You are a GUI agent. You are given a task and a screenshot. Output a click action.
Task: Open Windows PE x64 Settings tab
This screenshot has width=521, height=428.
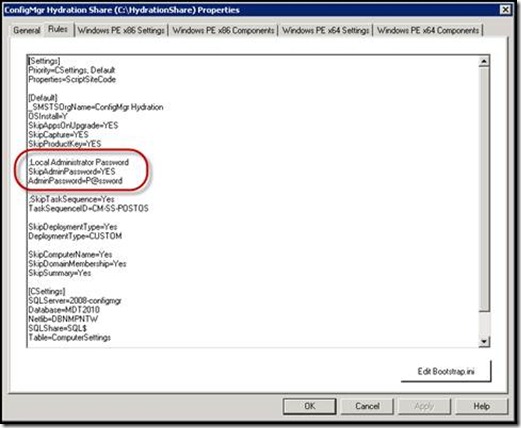[x=325, y=30]
